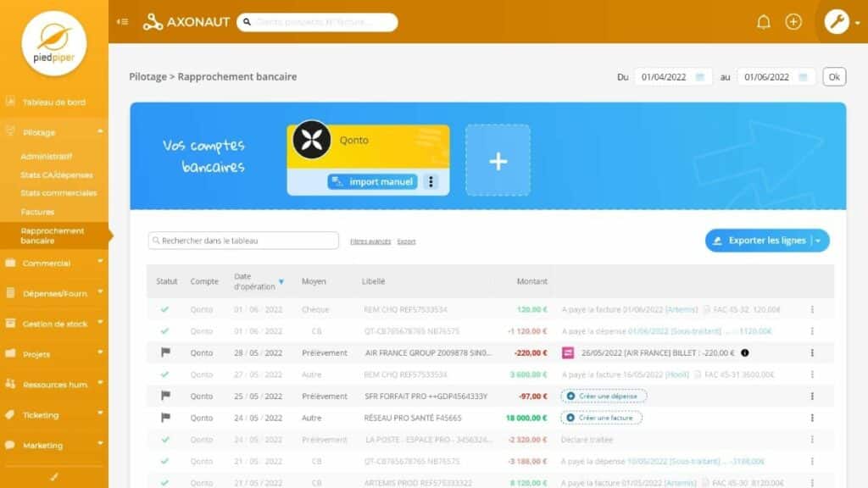Expand the Commercial menu section
The image size is (868, 488).
(100, 262)
